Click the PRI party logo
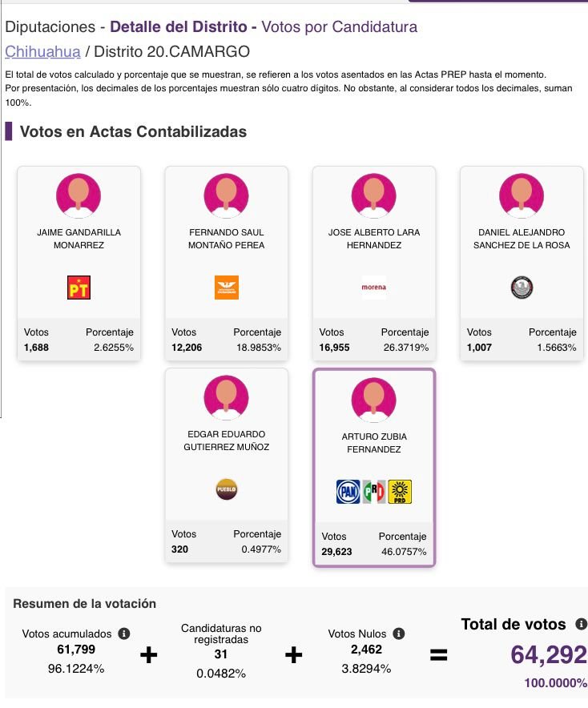 pyautogui.click(x=374, y=491)
